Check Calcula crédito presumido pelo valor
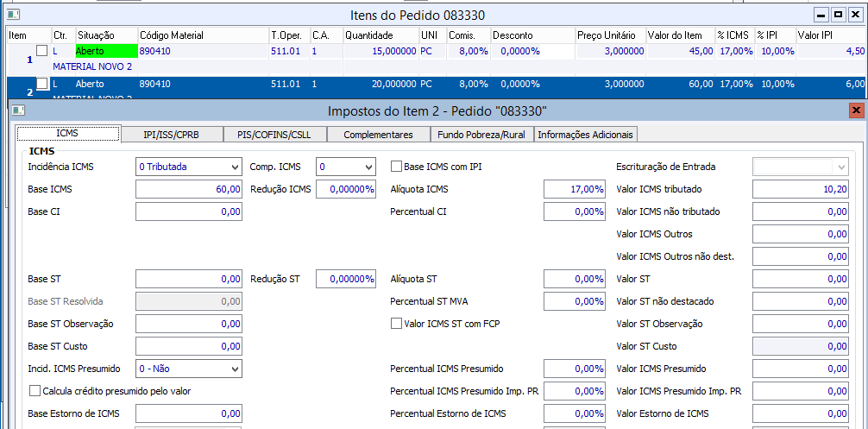This screenshot has height=429, width=868. click(35, 391)
